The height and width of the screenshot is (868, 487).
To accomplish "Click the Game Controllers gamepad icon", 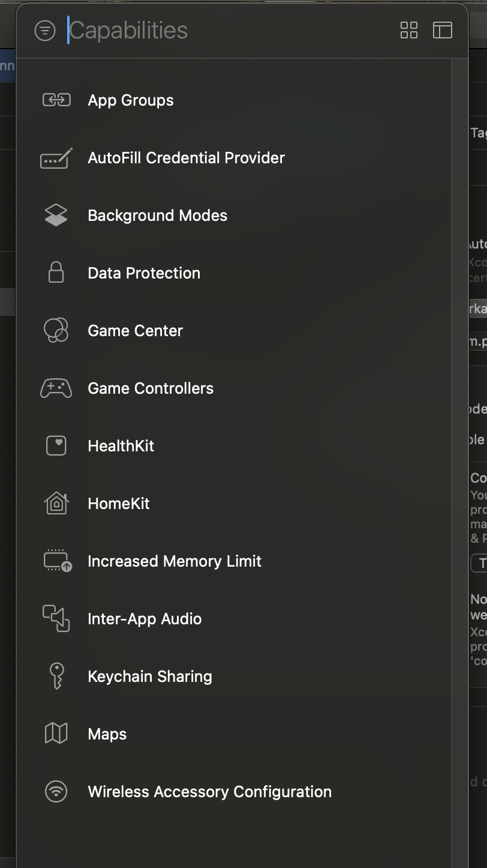I will tap(55, 388).
